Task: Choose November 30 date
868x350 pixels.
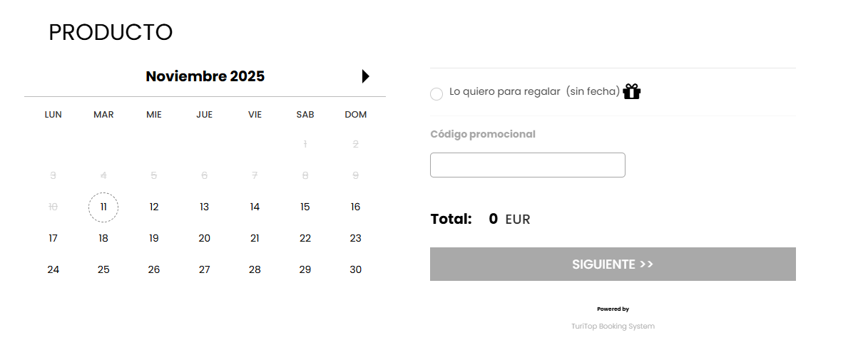Action: coord(356,270)
